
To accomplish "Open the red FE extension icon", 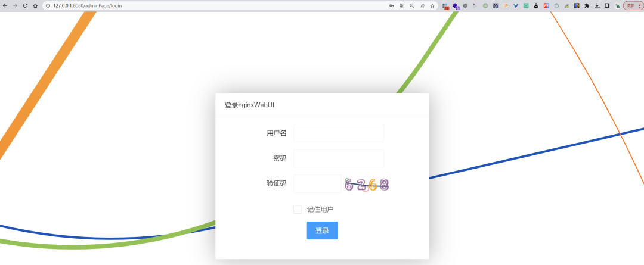I will pyautogui.click(x=546, y=6).
